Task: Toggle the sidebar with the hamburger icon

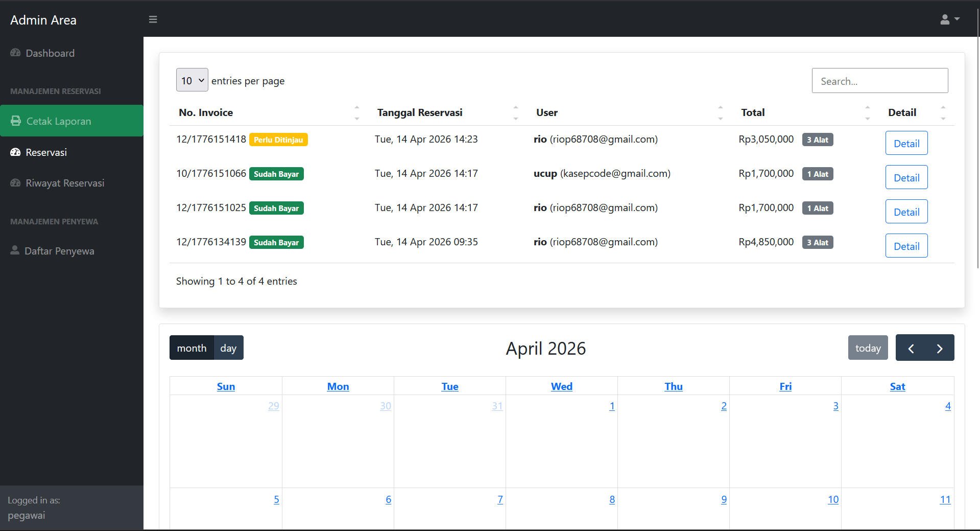Action: [153, 19]
